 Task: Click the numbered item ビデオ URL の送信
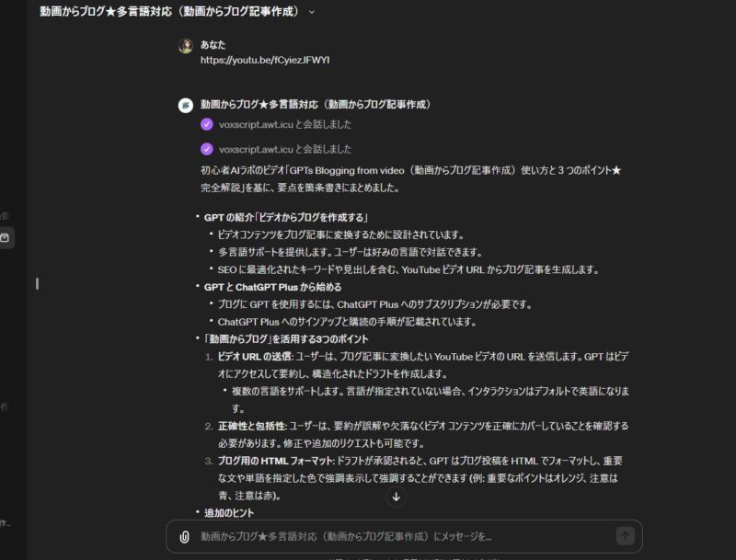click(x=423, y=365)
